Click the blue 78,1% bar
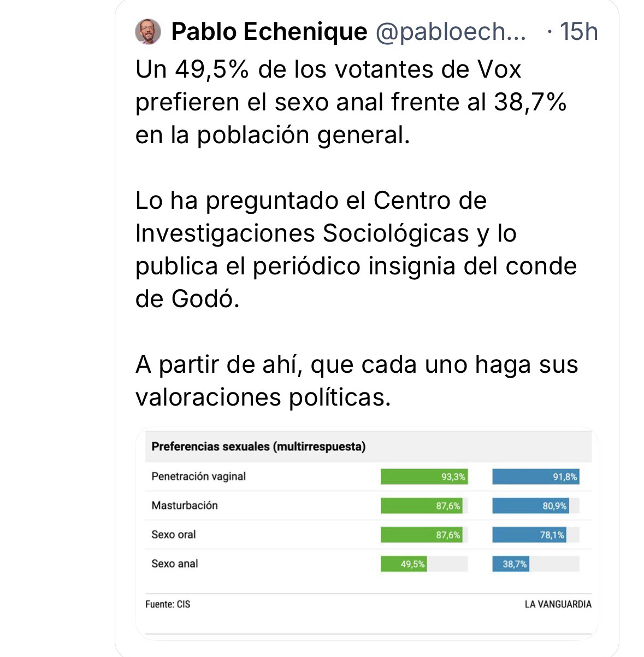This screenshot has width=644, height=657. coord(528,535)
